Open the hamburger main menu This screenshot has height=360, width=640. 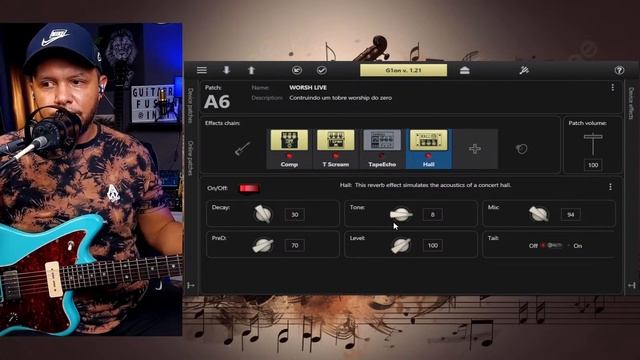pyautogui.click(x=202, y=70)
